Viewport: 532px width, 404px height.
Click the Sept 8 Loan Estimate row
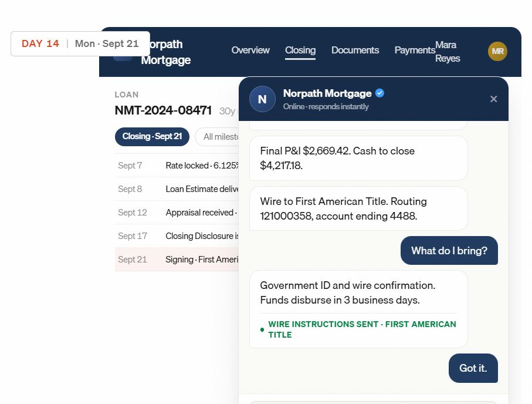[177, 189]
